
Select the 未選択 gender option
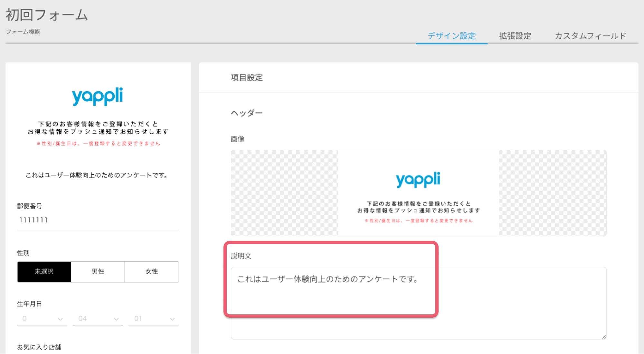pos(44,272)
